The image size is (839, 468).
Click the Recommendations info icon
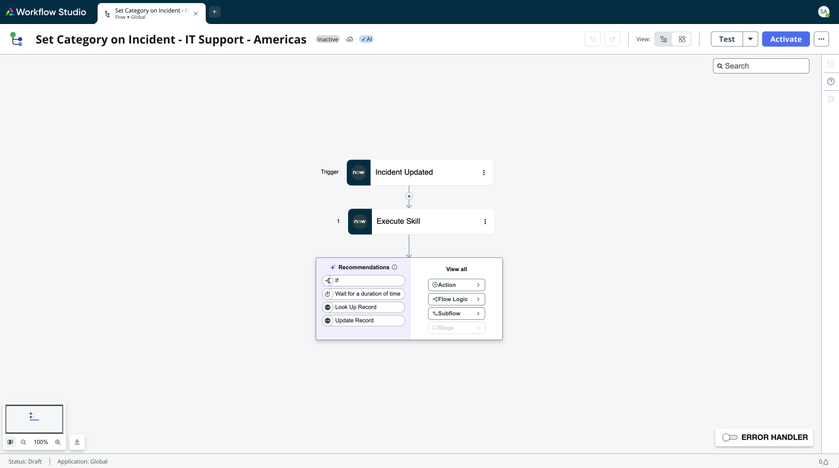tap(394, 267)
